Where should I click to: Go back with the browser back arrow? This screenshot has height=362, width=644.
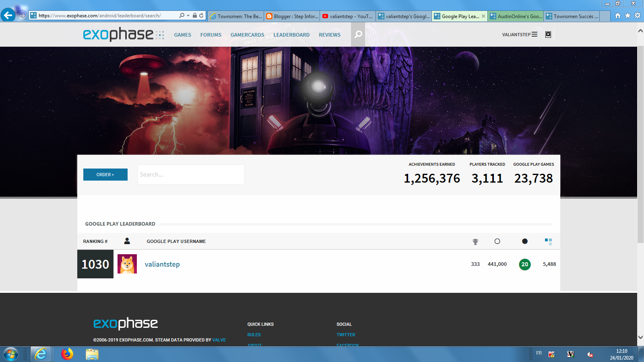click(x=8, y=15)
